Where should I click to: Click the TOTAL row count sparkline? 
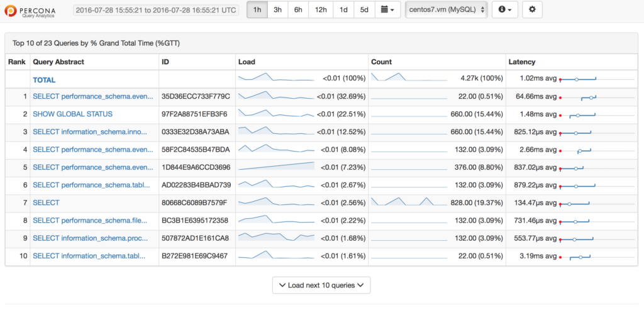[x=409, y=77]
